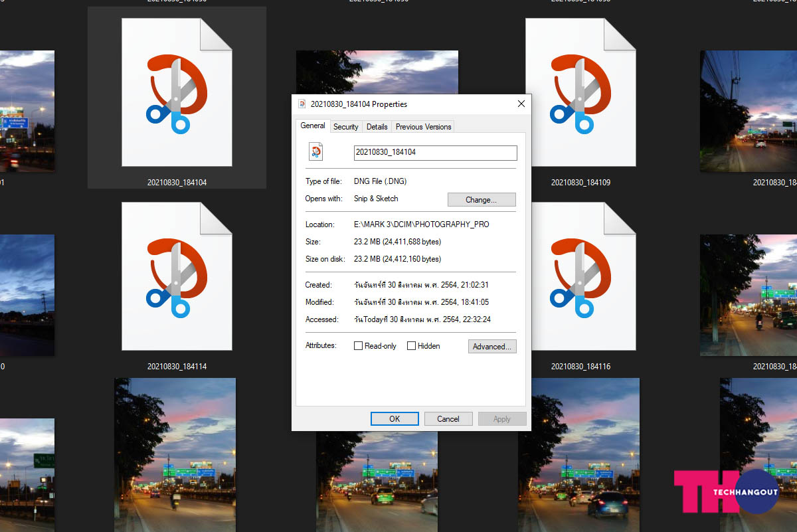
Task: Select the 20210830_184109 file icon
Action: [x=580, y=92]
